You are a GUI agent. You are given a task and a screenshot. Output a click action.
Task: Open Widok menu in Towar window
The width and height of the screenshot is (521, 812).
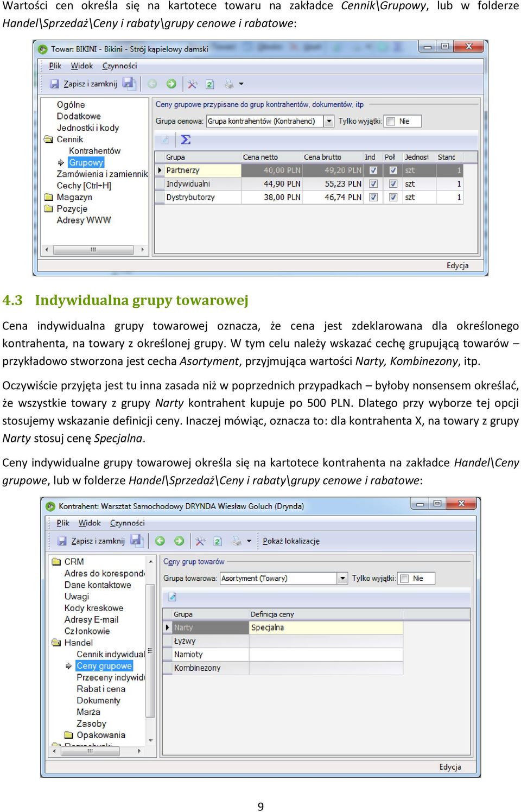point(82,66)
